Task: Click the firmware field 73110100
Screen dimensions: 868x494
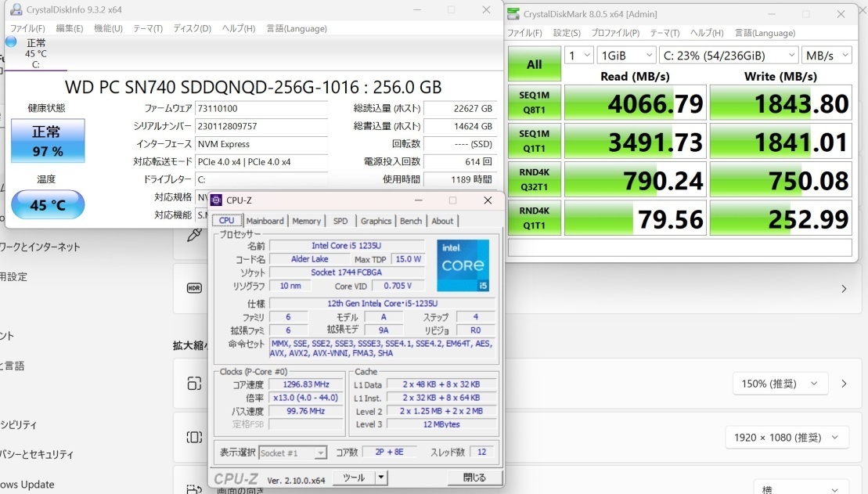Action: point(261,109)
